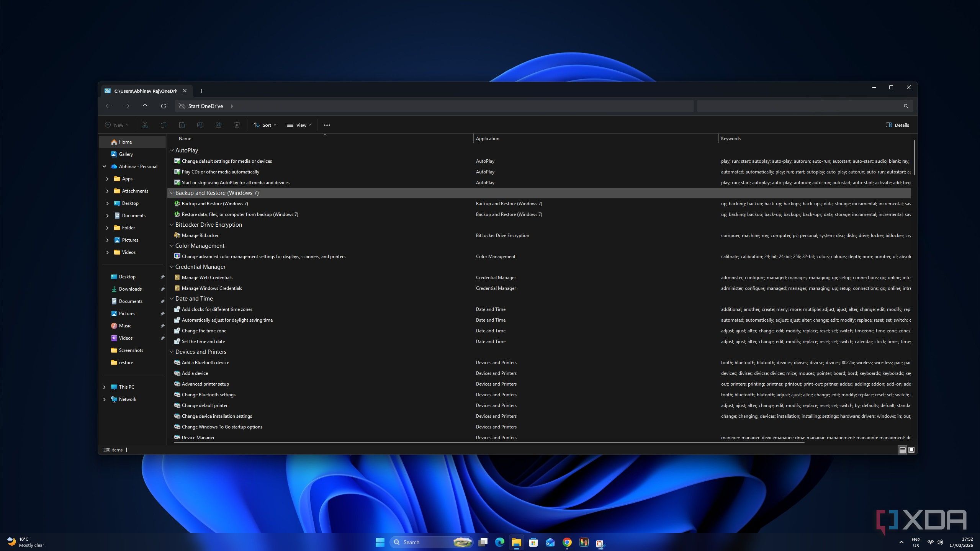Collapse the AutoPlay group

click(172, 150)
